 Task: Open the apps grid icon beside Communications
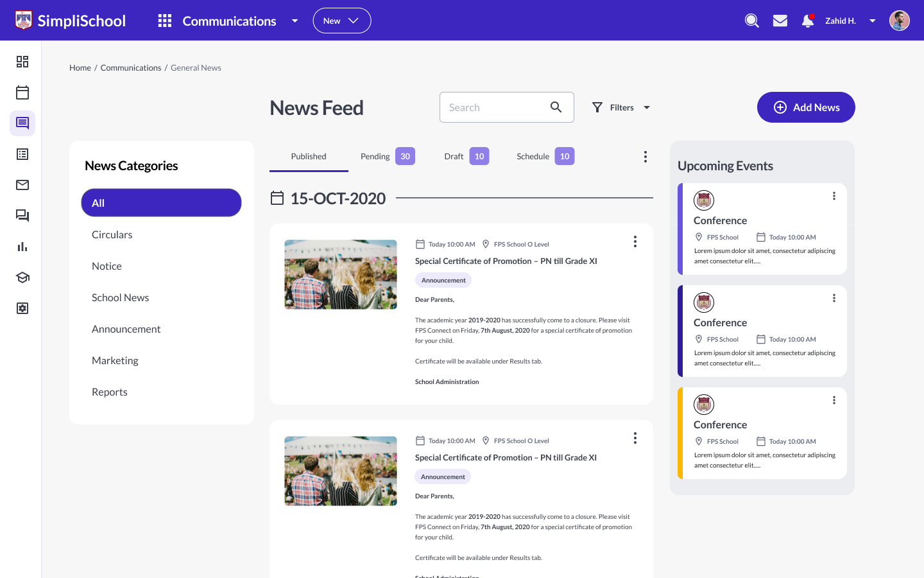coord(165,21)
